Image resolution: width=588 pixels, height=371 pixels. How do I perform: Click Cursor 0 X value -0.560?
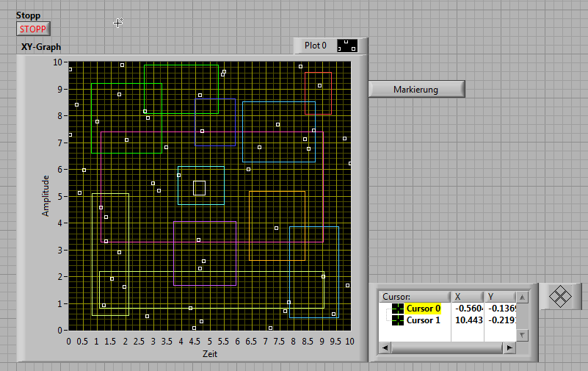[x=469, y=309]
